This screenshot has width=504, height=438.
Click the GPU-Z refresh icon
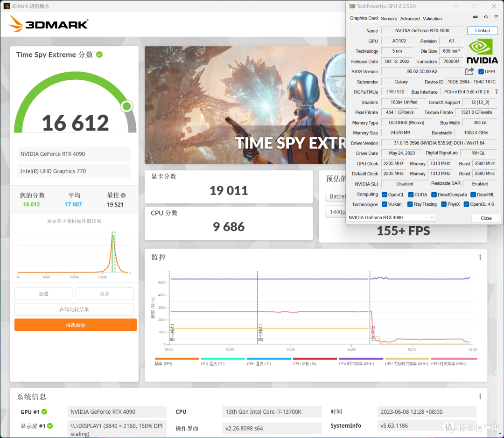(x=486, y=17)
